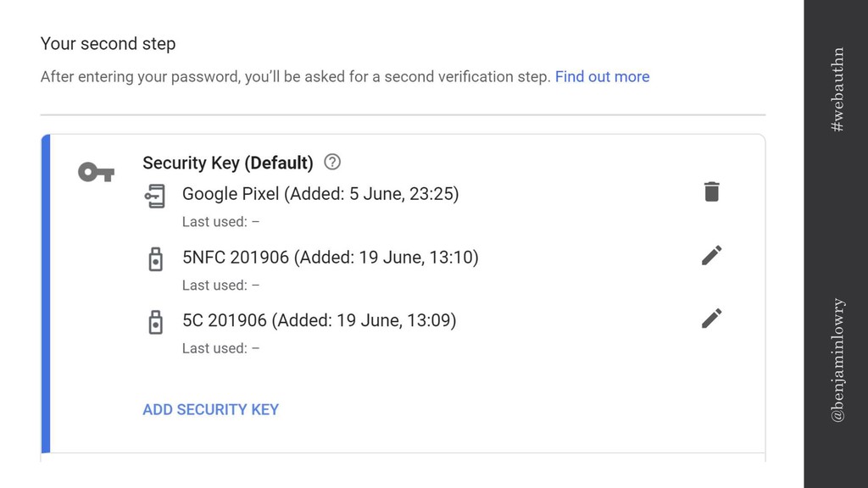Click Last used under Google Pixel
Image resolution: width=868 pixels, height=488 pixels.
click(x=220, y=222)
